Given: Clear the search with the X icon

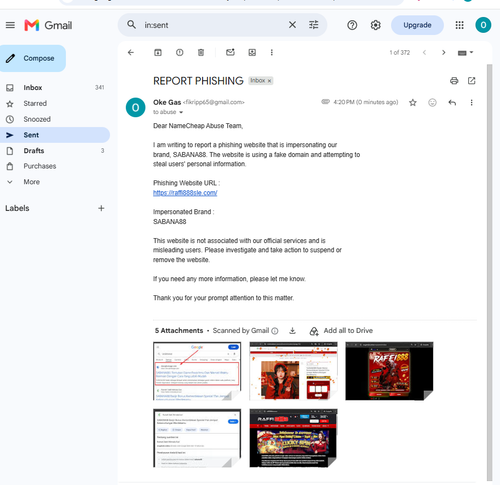Looking at the screenshot, I should click(292, 25).
